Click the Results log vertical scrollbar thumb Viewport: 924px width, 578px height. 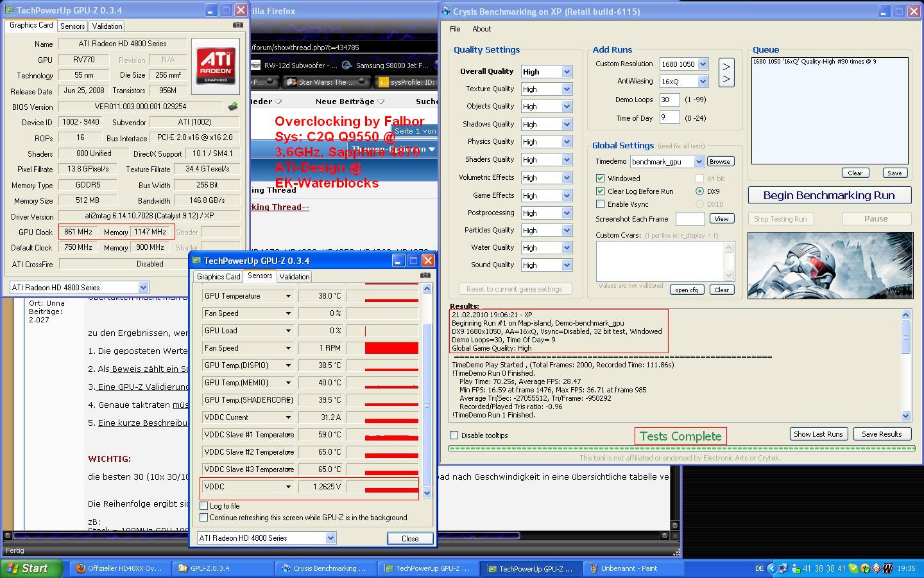click(906, 338)
